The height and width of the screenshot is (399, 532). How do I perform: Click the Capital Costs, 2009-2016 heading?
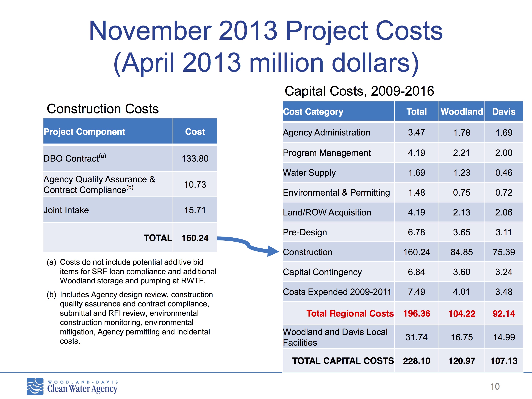click(359, 91)
